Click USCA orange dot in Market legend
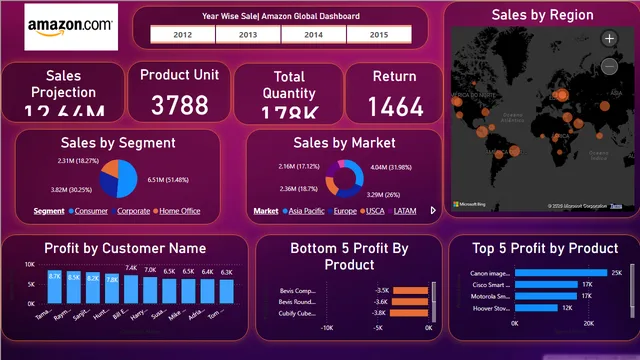The width and height of the screenshot is (640, 360). (362, 211)
